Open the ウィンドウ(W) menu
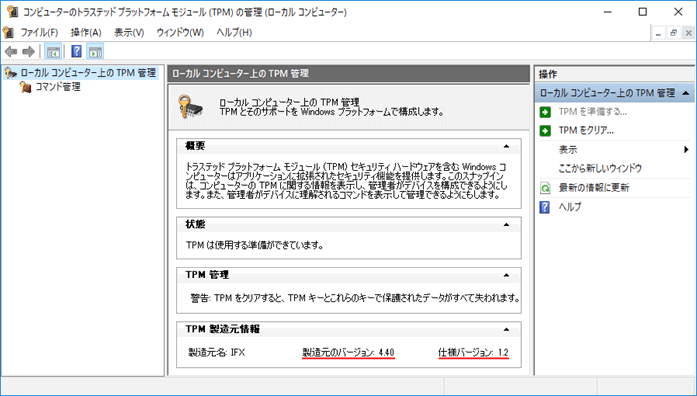Screen dimensions: 697x396 [x=180, y=32]
